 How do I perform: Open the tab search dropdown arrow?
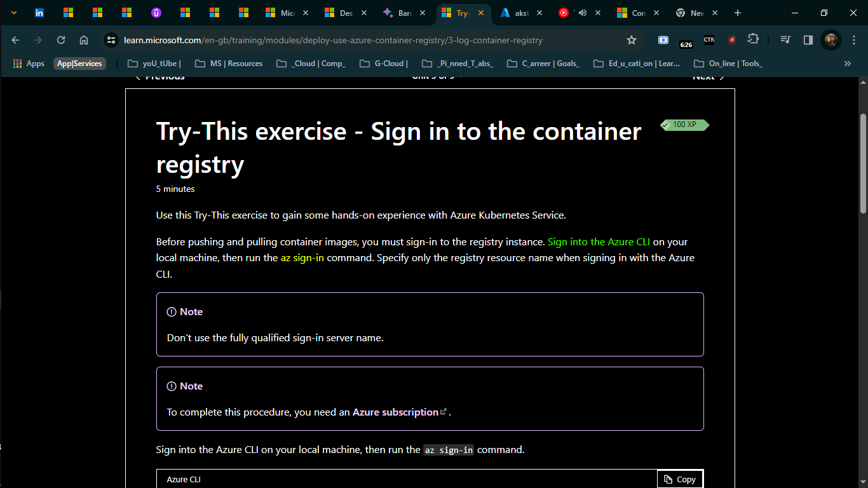(x=13, y=12)
